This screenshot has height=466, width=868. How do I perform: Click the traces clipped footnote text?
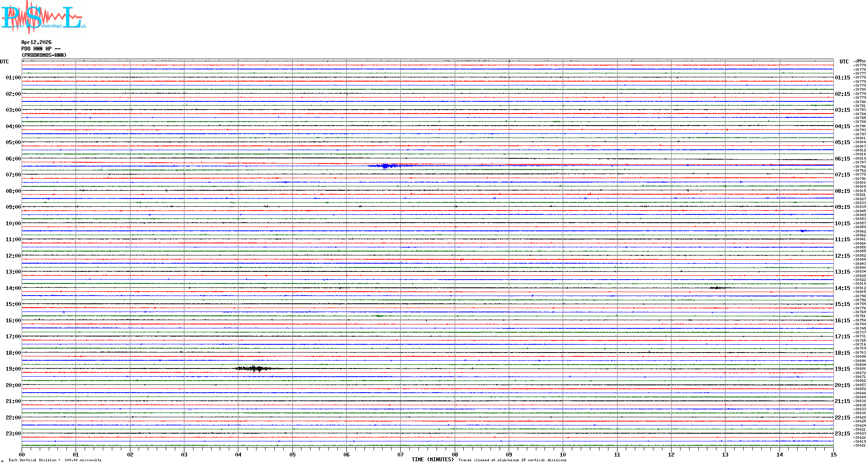(512, 460)
